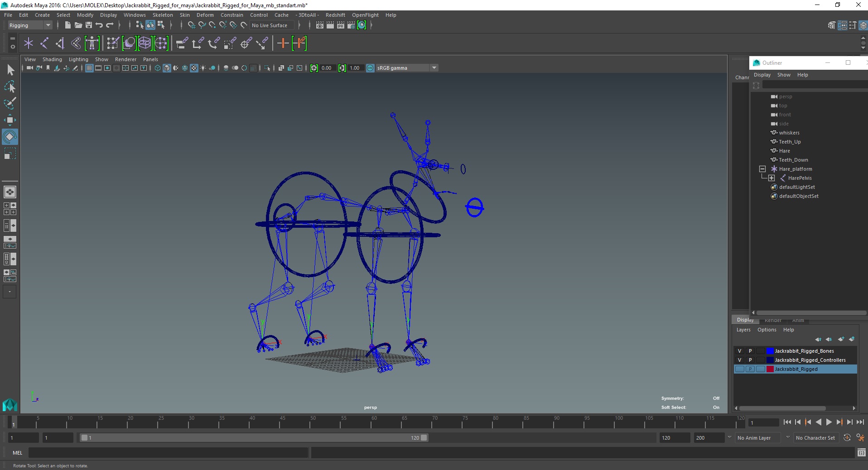Open the sRGB gamma view transform dropdown
Screen dimensions: 868x470
click(x=407, y=68)
